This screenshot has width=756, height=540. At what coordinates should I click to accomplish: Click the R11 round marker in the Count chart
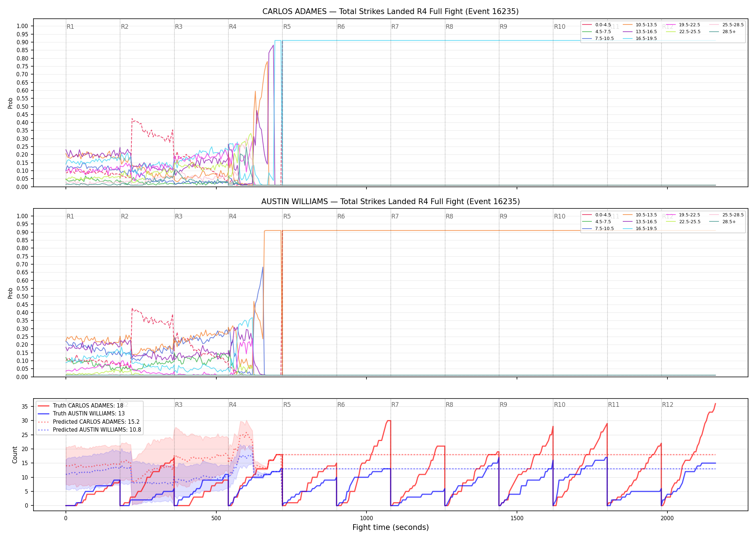[x=614, y=405]
